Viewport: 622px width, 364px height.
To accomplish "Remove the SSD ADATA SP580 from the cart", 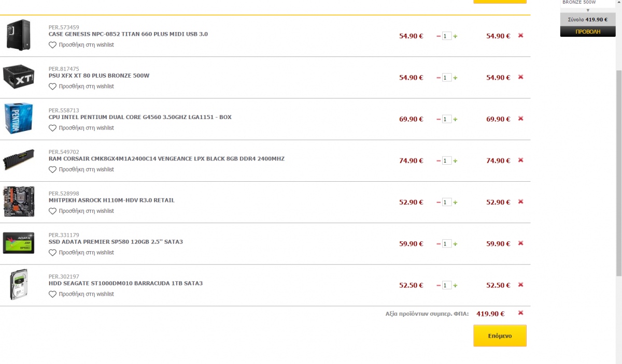I will tap(520, 243).
